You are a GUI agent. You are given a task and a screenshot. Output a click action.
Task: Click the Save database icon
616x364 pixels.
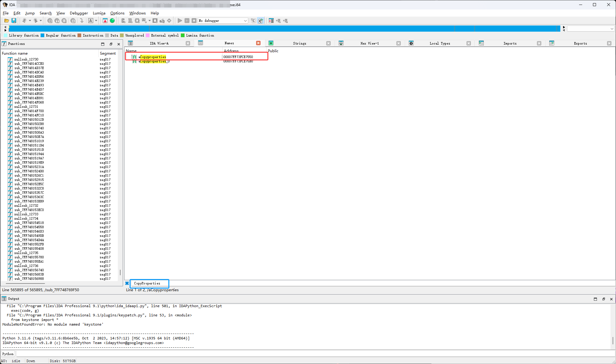pyautogui.click(x=14, y=21)
